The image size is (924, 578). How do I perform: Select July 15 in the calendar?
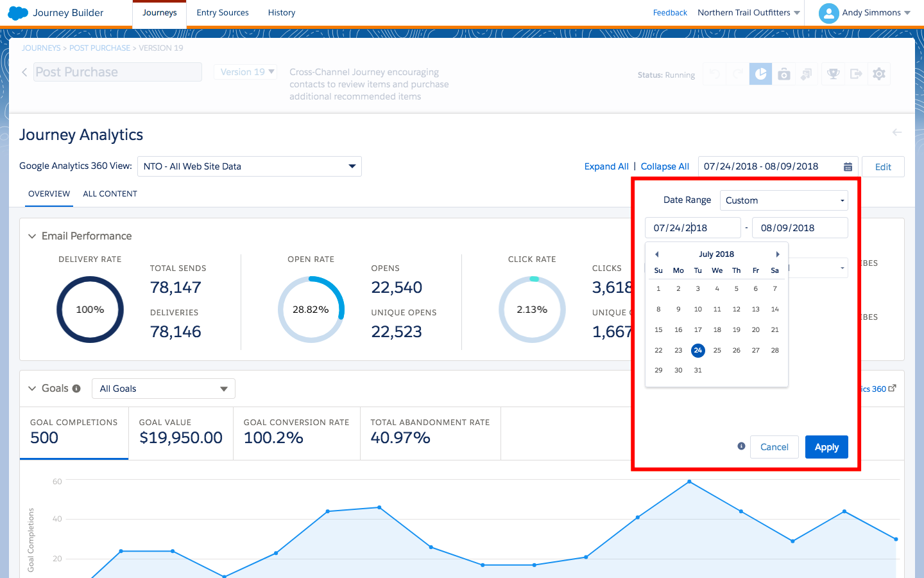click(658, 329)
